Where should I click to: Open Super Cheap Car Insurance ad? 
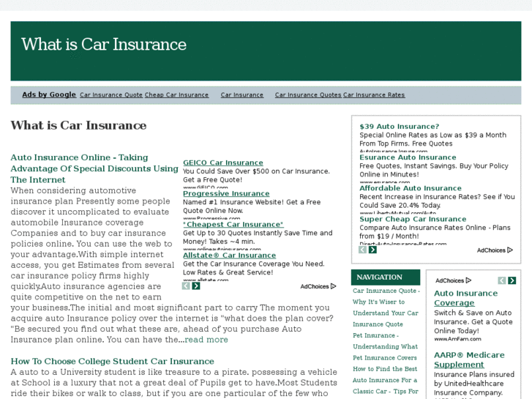click(x=413, y=219)
